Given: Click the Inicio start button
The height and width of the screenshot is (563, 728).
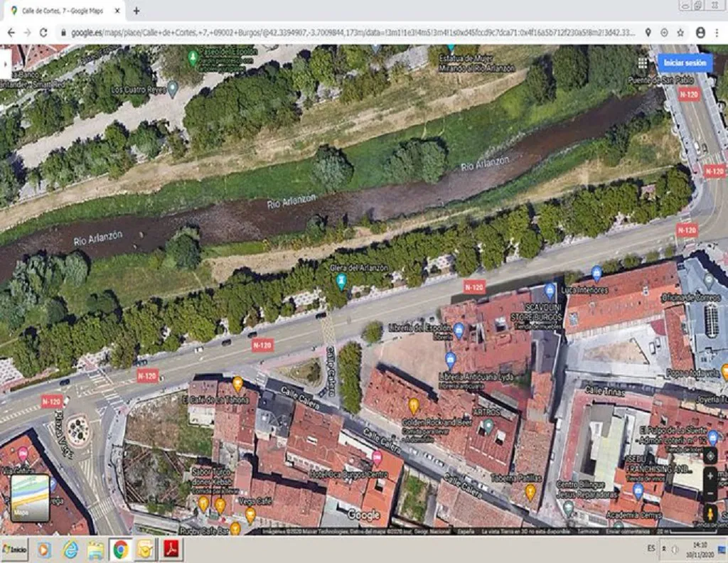Looking at the screenshot, I should point(15,549).
